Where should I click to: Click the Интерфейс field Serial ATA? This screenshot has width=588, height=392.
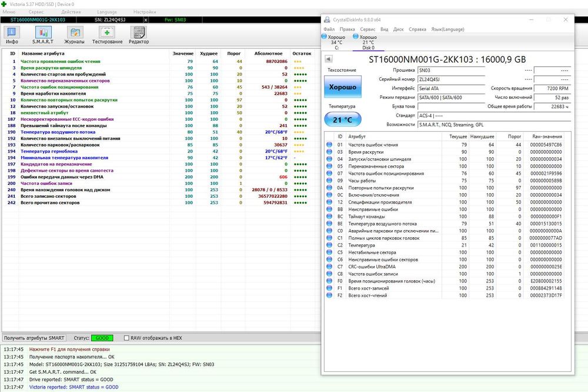451,88
